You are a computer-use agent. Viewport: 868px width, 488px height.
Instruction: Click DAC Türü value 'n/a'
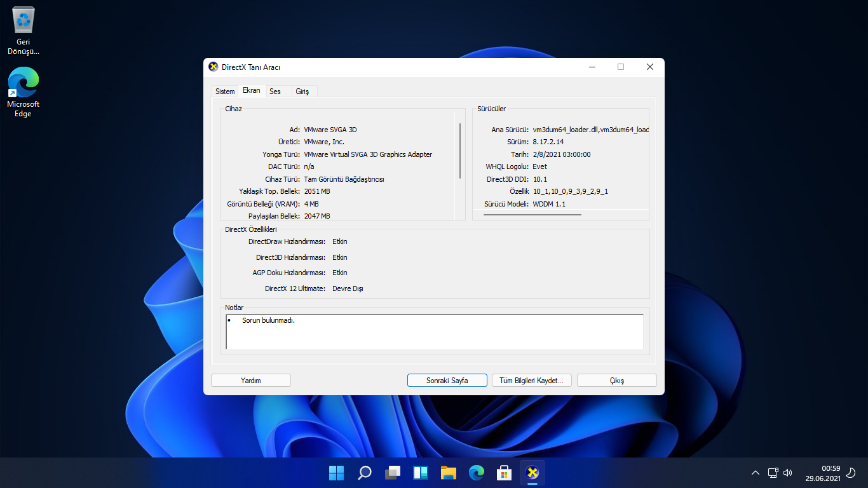(x=309, y=166)
